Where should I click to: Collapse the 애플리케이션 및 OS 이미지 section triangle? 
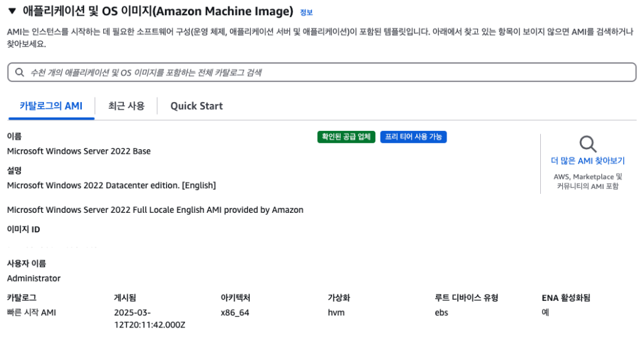coord(13,11)
